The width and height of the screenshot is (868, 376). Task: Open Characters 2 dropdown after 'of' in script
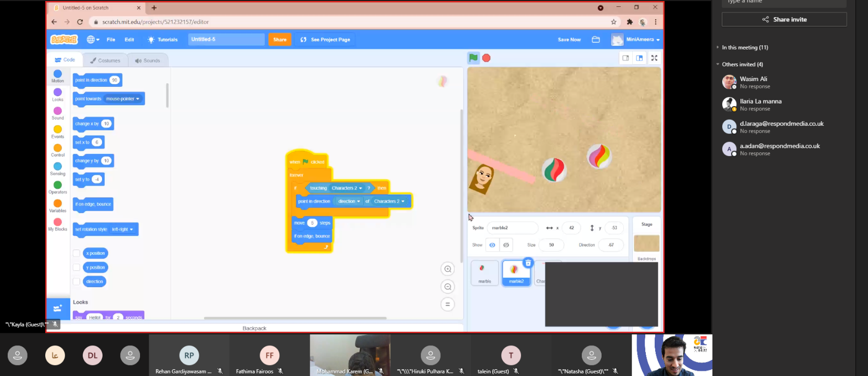tap(389, 201)
